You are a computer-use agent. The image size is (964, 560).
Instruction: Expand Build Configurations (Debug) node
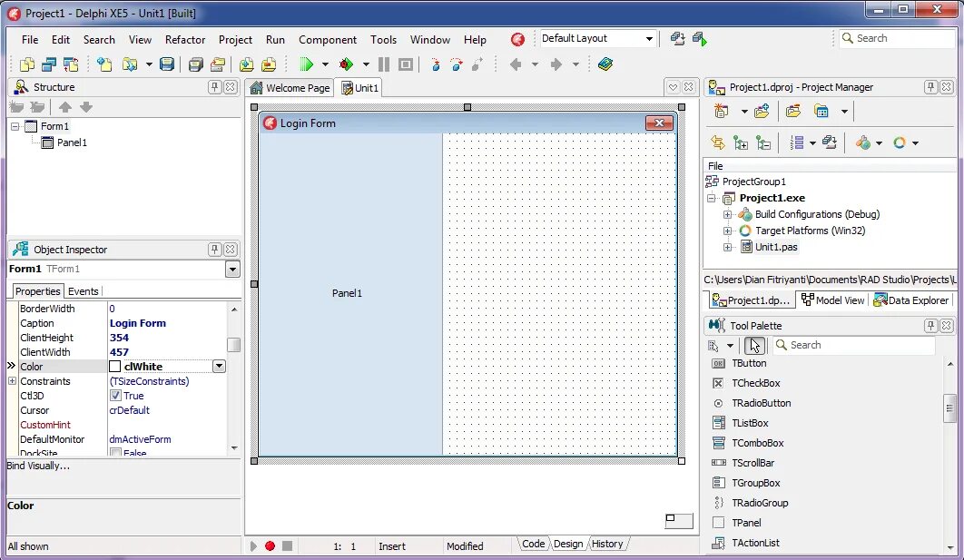pos(727,214)
